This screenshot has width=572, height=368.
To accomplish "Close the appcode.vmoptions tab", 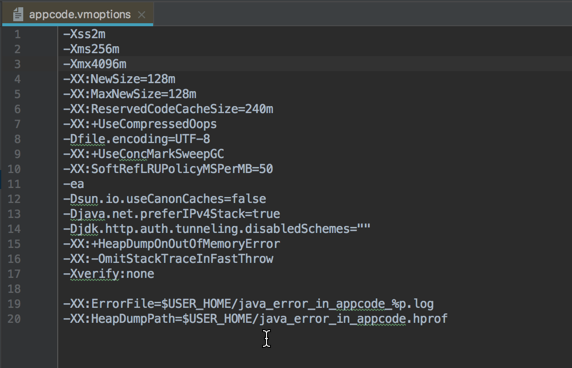I will tap(142, 15).
